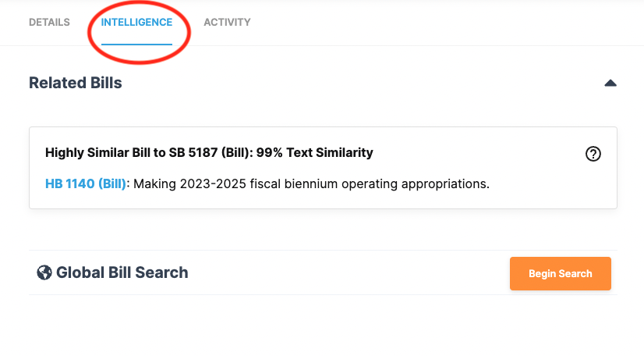Click the Highly Similar Bill title line
Image resolution: width=644 pixels, height=356 pixels.
(x=209, y=152)
